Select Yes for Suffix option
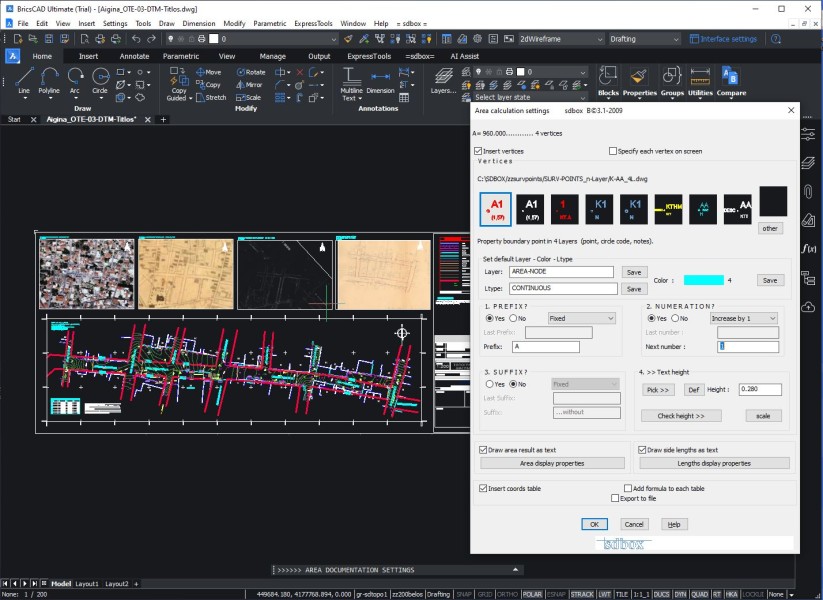 (x=490, y=384)
